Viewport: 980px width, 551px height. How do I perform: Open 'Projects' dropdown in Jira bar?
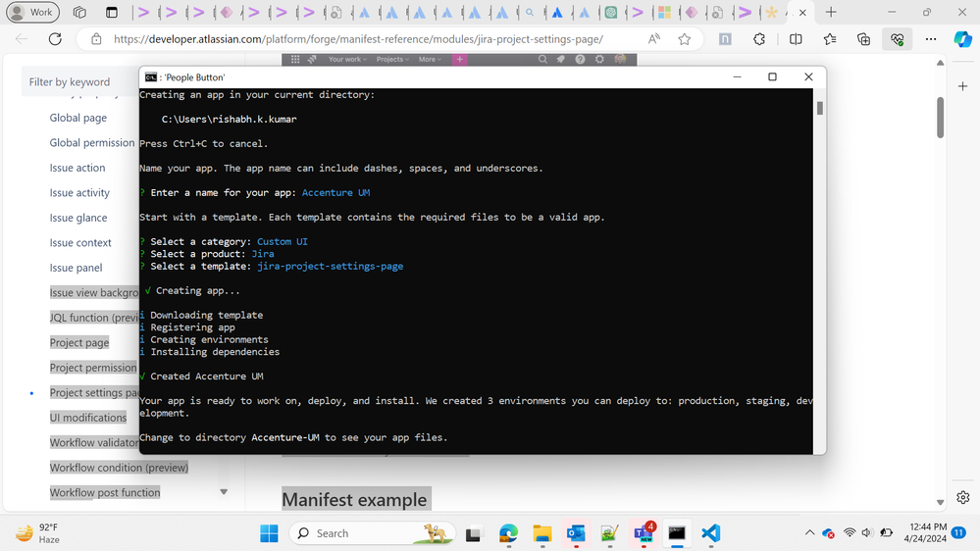(392, 60)
